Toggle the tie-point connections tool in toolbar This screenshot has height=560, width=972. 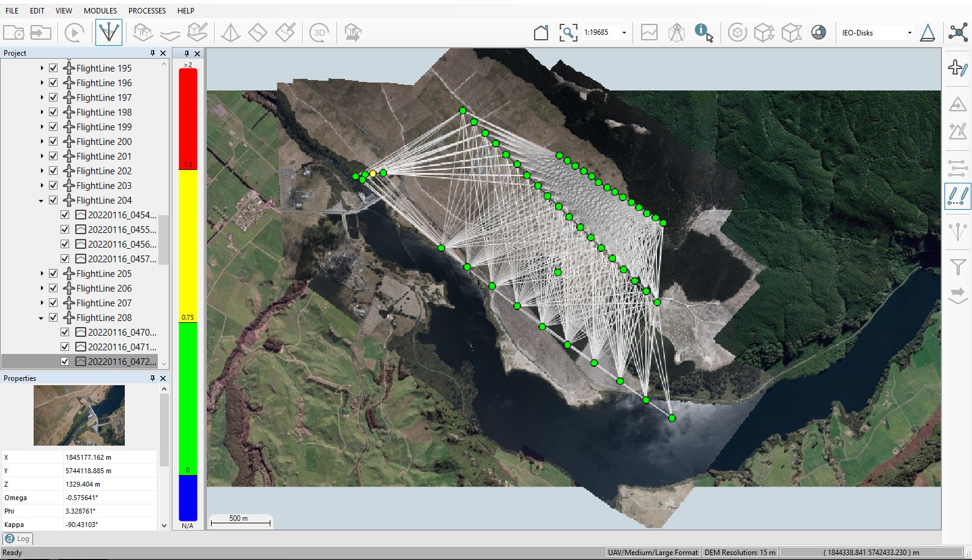pos(109,32)
